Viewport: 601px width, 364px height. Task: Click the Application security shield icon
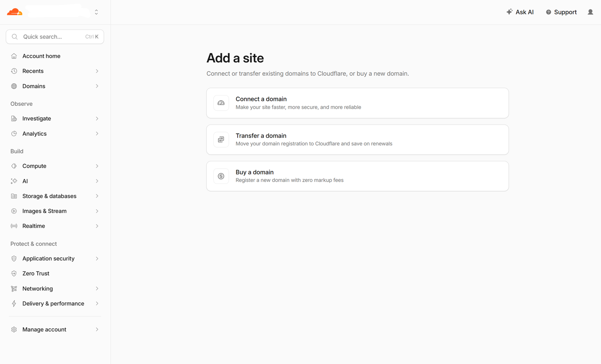[14, 259]
